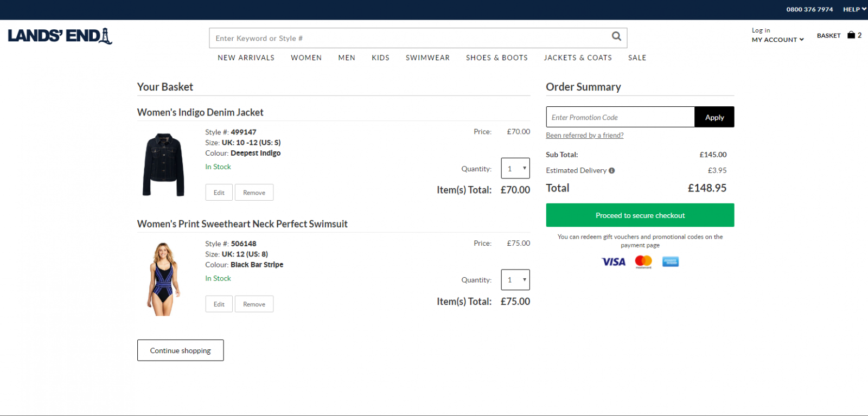Click the Total £148.95 amount
This screenshot has width=868, height=416.
coord(707,188)
